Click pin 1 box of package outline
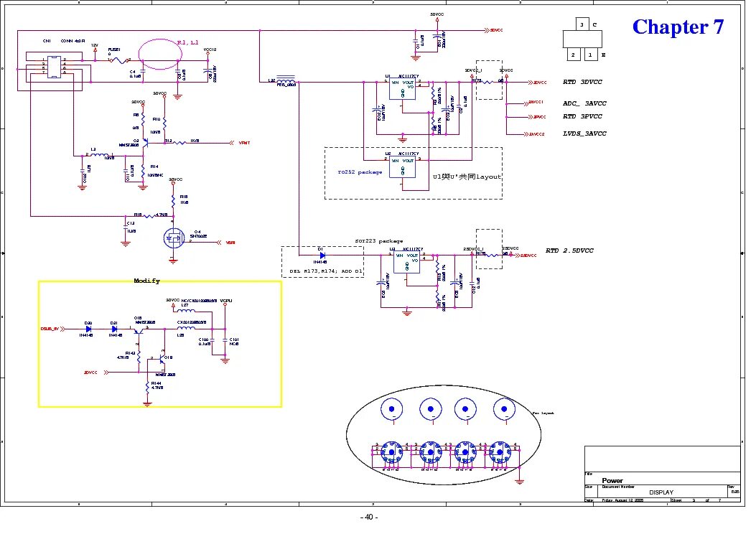This screenshot has height=534, width=756. pos(591,55)
